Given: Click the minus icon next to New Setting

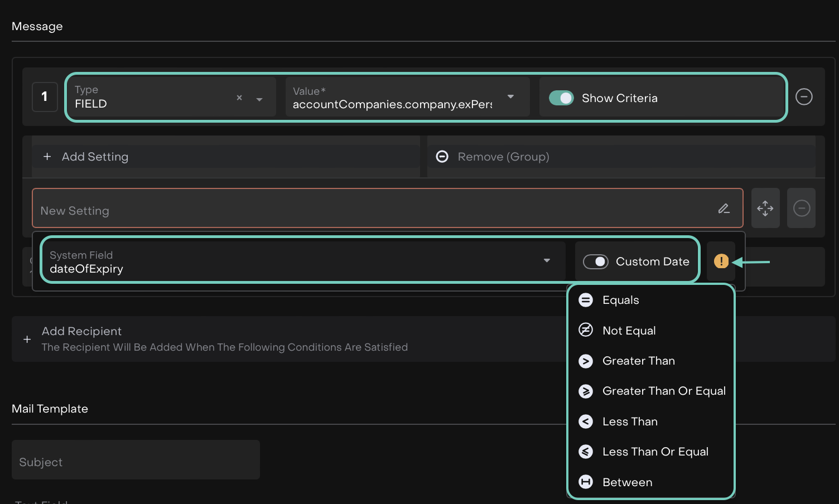Looking at the screenshot, I should 801,209.
